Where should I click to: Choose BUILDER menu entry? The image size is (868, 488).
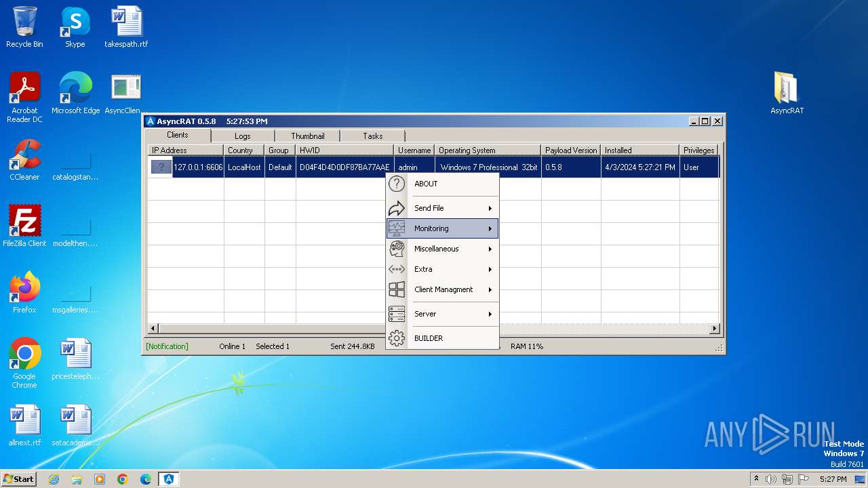tap(442, 338)
